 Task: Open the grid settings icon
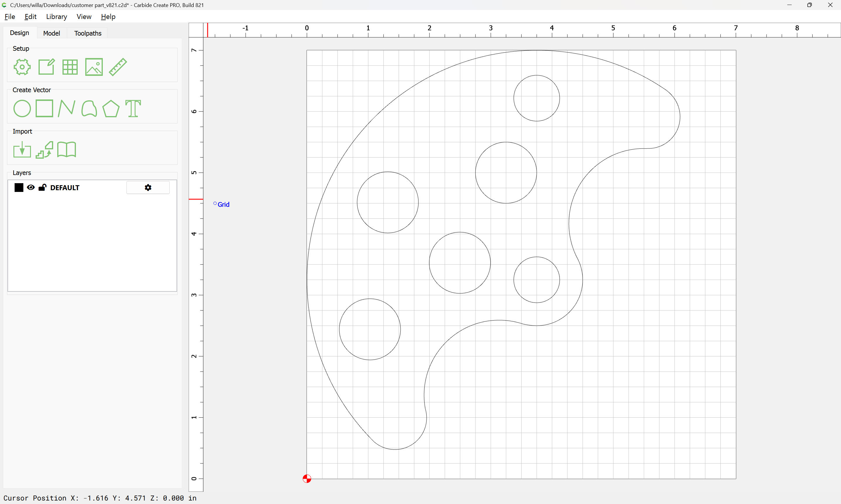pyautogui.click(x=70, y=67)
